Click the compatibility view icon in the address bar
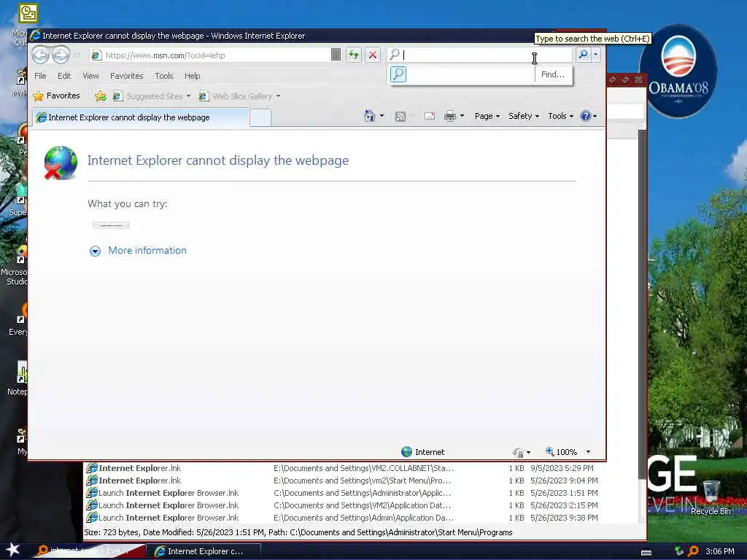The height and width of the screenshot is (560, 747). [x=336, y=55]
